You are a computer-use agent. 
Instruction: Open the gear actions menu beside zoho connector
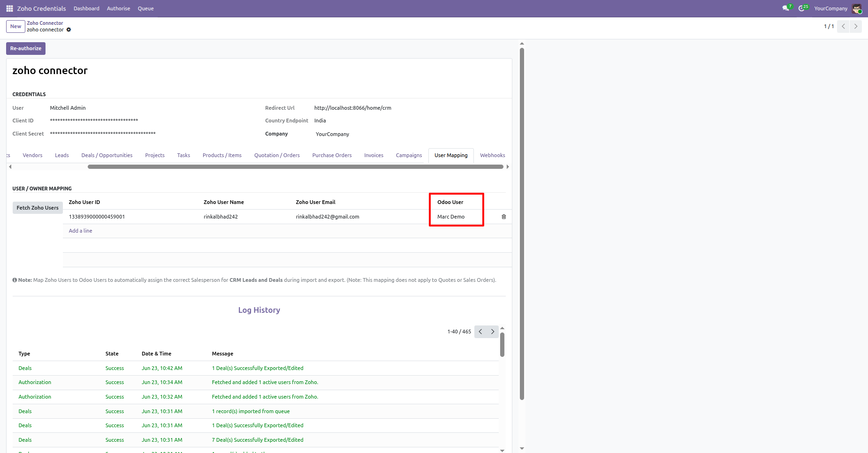pos(69,30)
